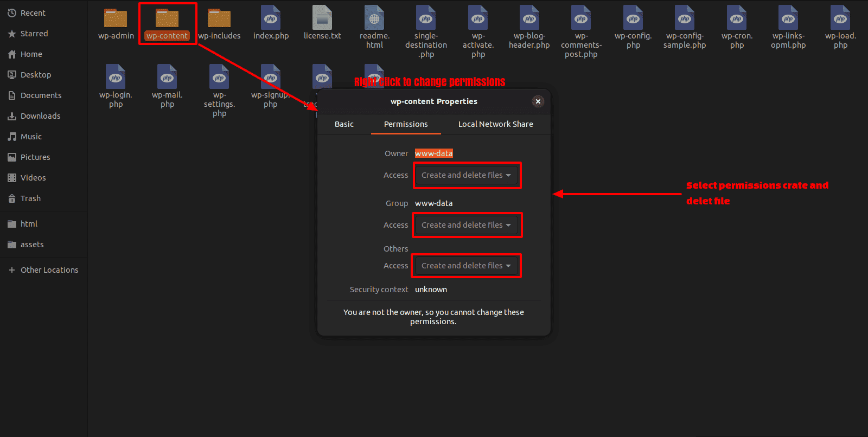Go to Home in the sidebar
Screen dimensions: 868x437
click(x=43, y=54)
